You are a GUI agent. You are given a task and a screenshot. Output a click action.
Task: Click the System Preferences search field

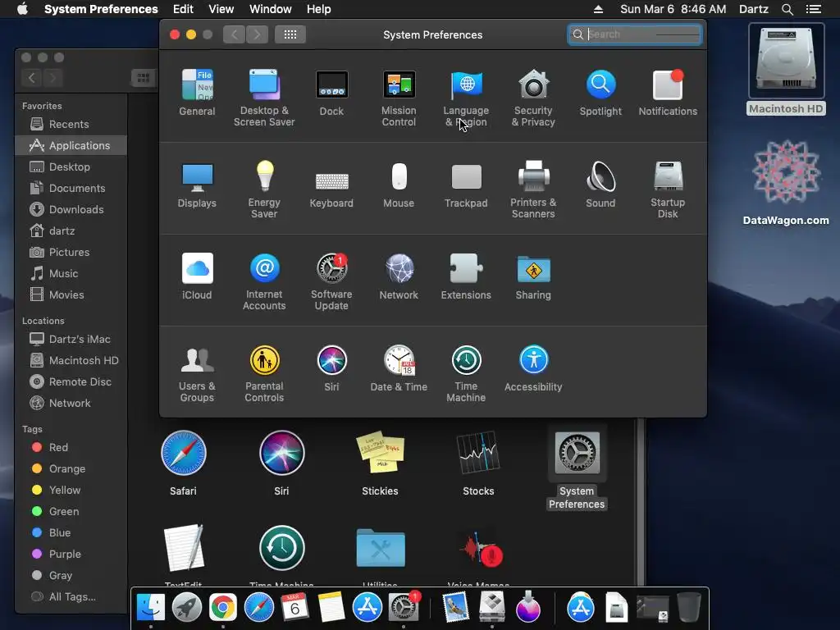click(635, 34)
